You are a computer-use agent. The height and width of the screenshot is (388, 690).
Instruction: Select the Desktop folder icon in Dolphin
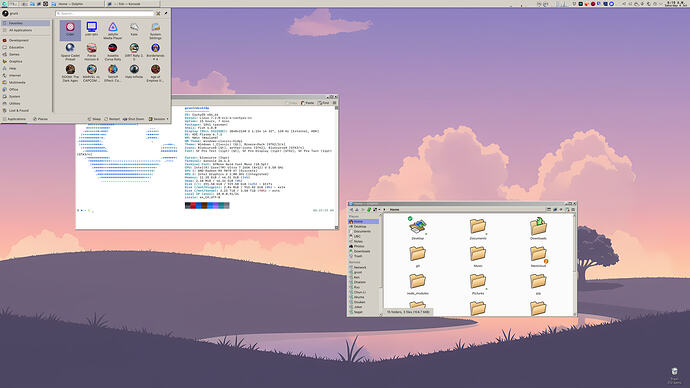click(x=418, y=228)
